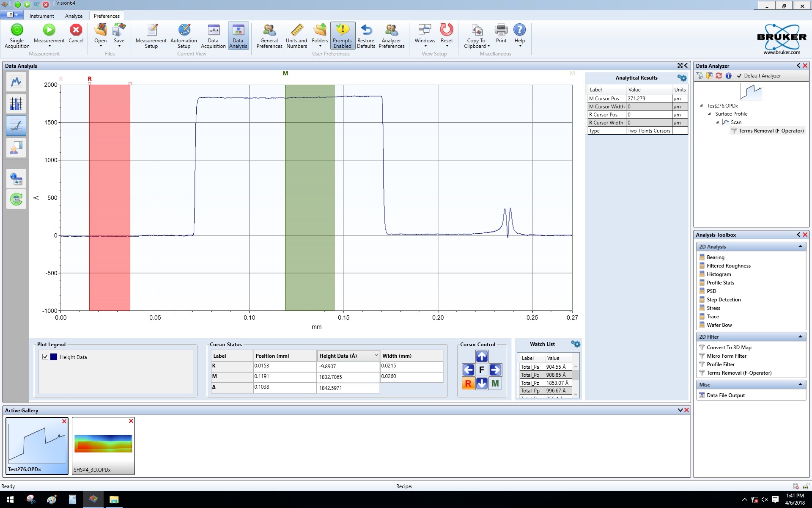
Task: Click the Height Data blue color swatch
Action: (x=54, y=357)
